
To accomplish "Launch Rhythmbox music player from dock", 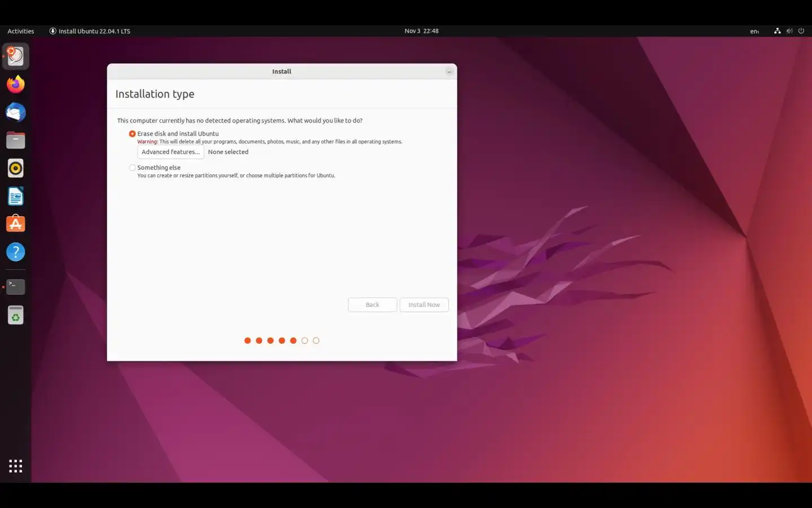I will coord(15,168).
